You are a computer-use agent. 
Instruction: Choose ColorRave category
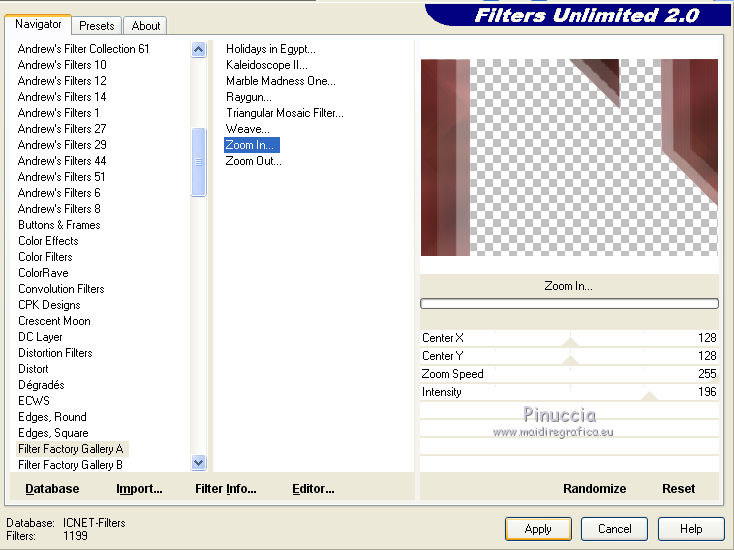(44, 272)
